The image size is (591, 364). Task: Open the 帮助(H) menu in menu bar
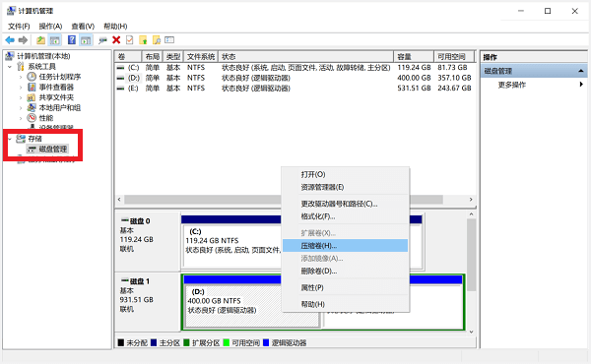tap(115, 27)
